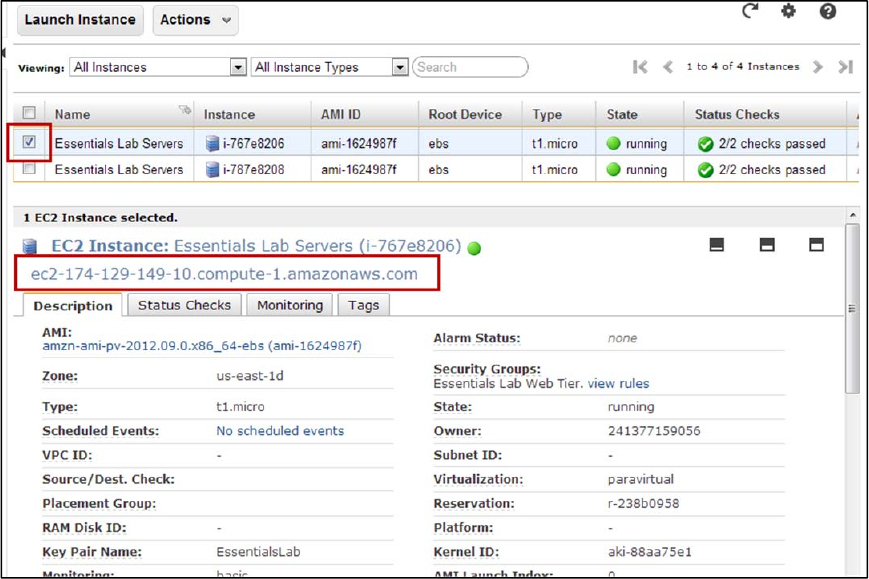Sort by the Root Device column header
The image size is (869, 579).
pos(471,114)
